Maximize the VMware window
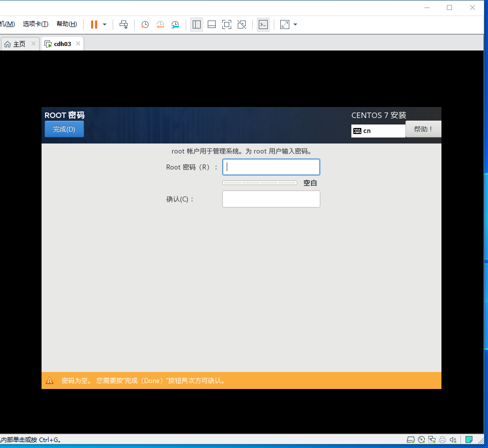 (x=449, y=8)
